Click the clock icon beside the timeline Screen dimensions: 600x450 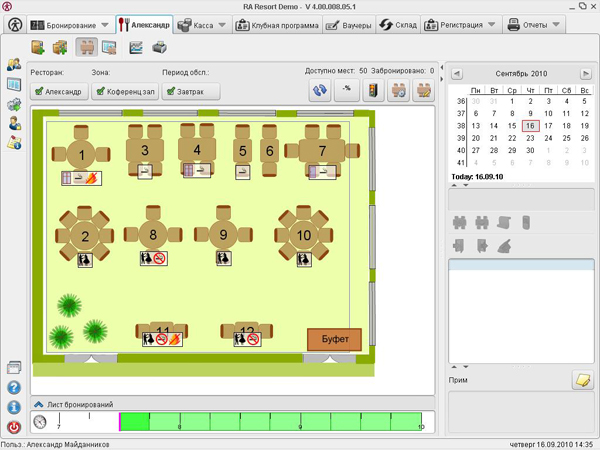[x=41, y=422]
